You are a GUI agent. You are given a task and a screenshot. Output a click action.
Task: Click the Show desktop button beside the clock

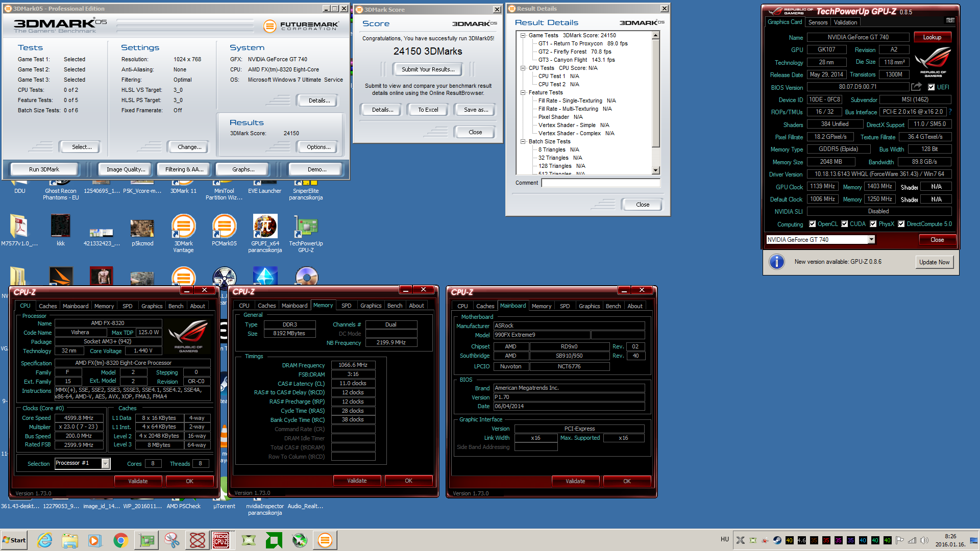point(974,540)
